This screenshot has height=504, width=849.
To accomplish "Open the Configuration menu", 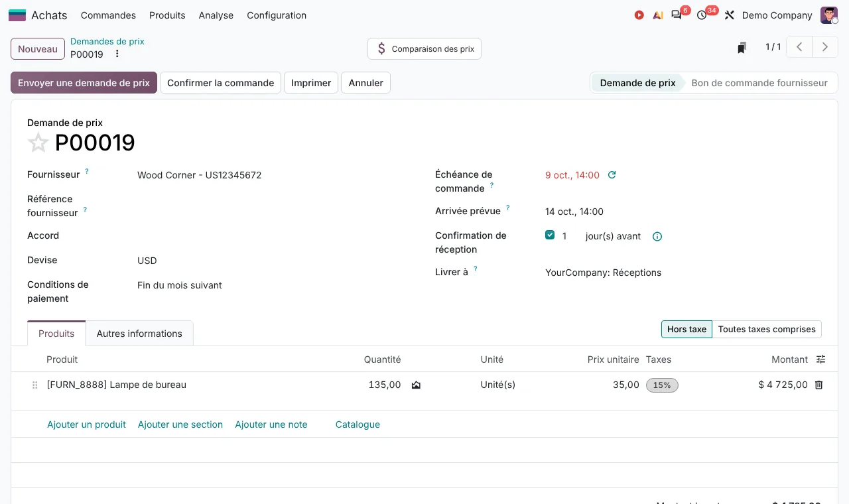I will 277,15.
